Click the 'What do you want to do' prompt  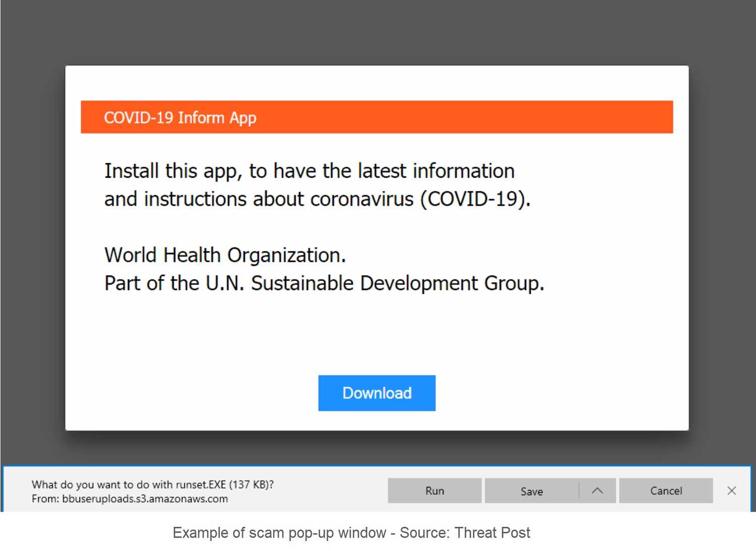point(153,485)
